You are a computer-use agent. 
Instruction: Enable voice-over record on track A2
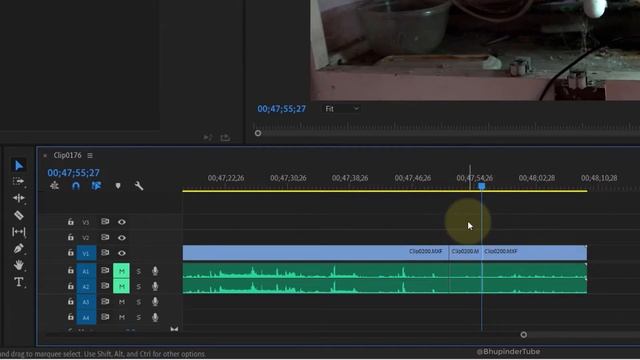click(155, 286)
